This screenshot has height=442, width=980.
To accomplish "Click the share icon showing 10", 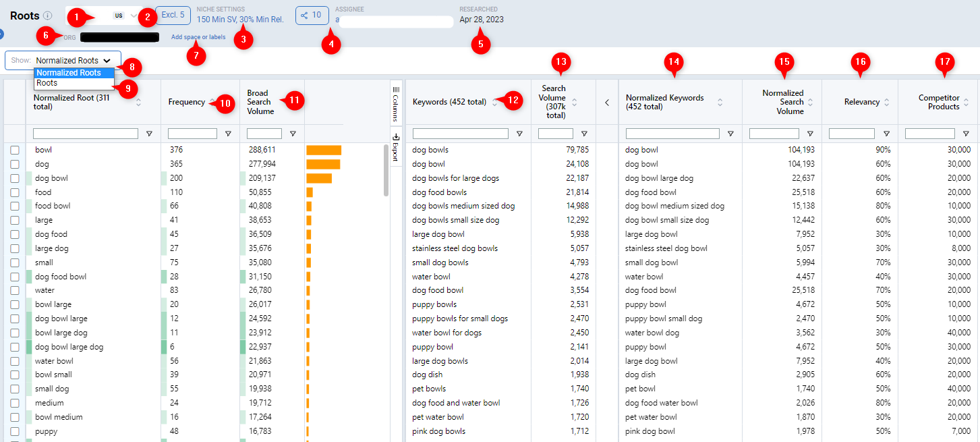I will pyautogui.click(x=312, y=14).
